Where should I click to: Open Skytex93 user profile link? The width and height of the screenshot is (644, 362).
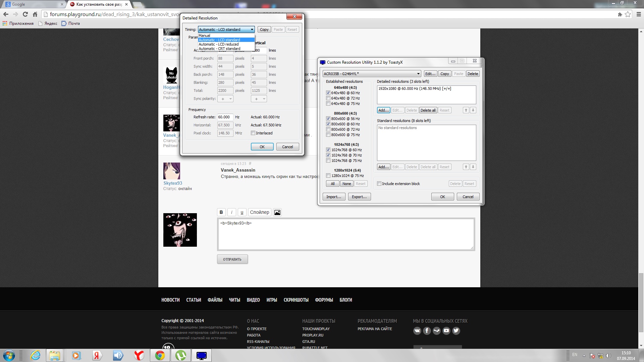click(172, 183)
